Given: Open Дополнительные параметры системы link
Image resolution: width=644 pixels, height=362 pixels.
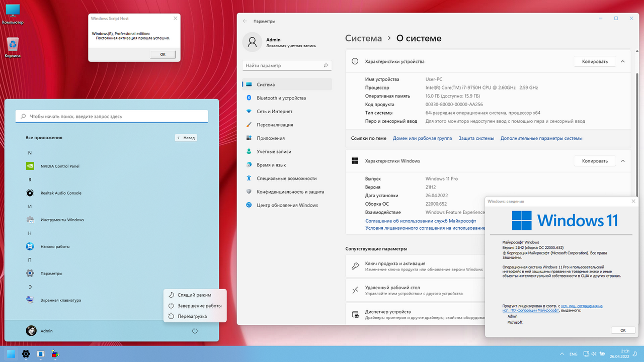Looking at the screenshot, I should (541, 138).
